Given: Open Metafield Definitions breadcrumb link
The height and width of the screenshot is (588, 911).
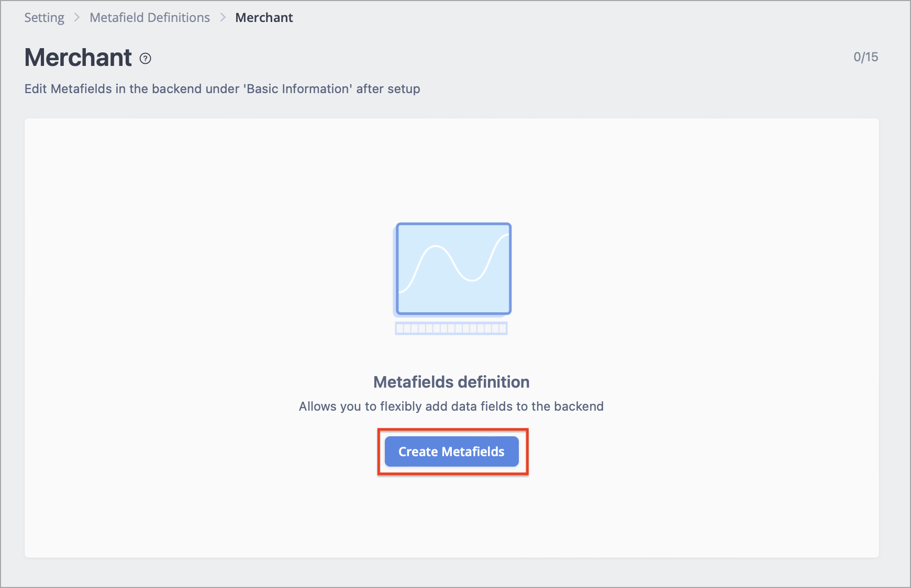Looking at the screenshot, I should pos(150,18).
